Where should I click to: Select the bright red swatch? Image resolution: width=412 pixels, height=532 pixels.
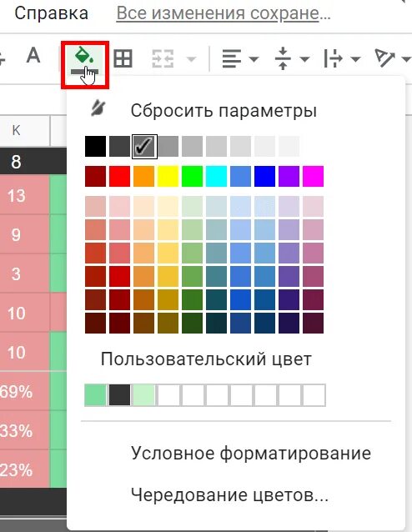click(x=119, y=176)
